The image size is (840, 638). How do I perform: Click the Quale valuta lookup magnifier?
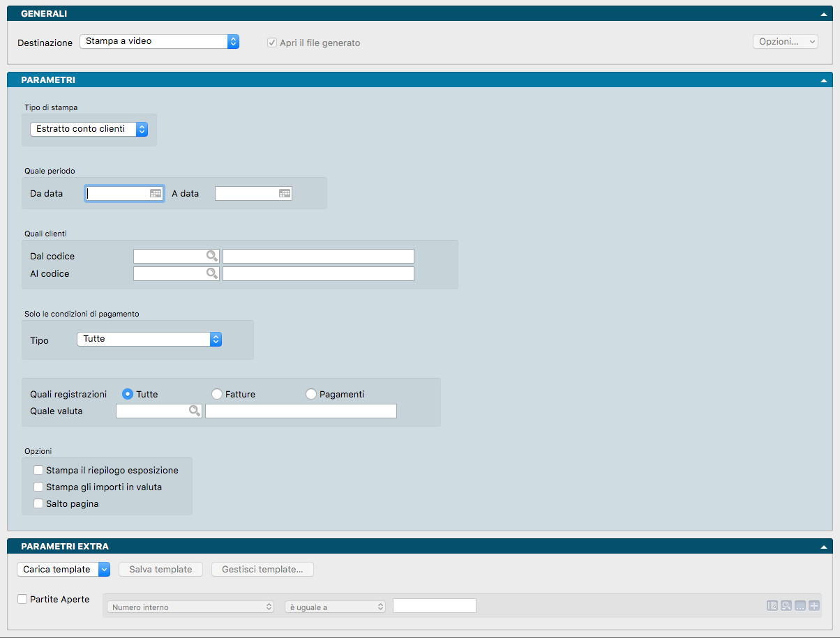[195, 411]
